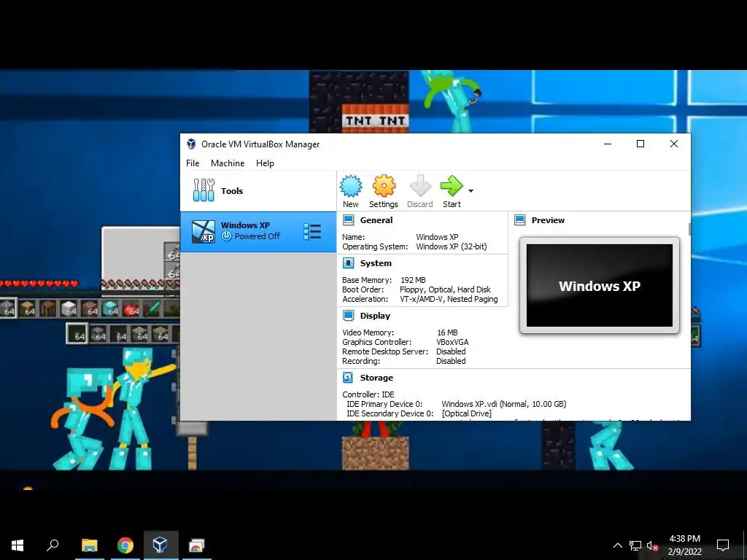Open the Display section heading link
Image resolution: width=747 pixels, height=560 pixels.
tap(375, 315)
